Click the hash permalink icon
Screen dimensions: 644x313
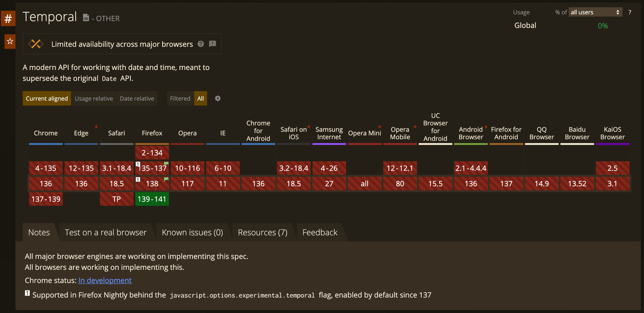click(8, 19)
